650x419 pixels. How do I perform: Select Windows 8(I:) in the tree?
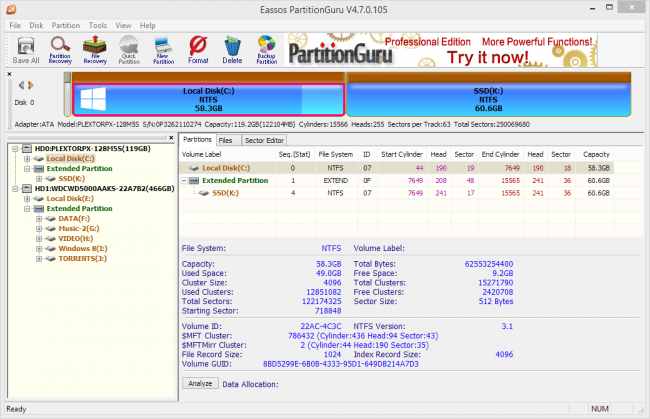(83, 249)
